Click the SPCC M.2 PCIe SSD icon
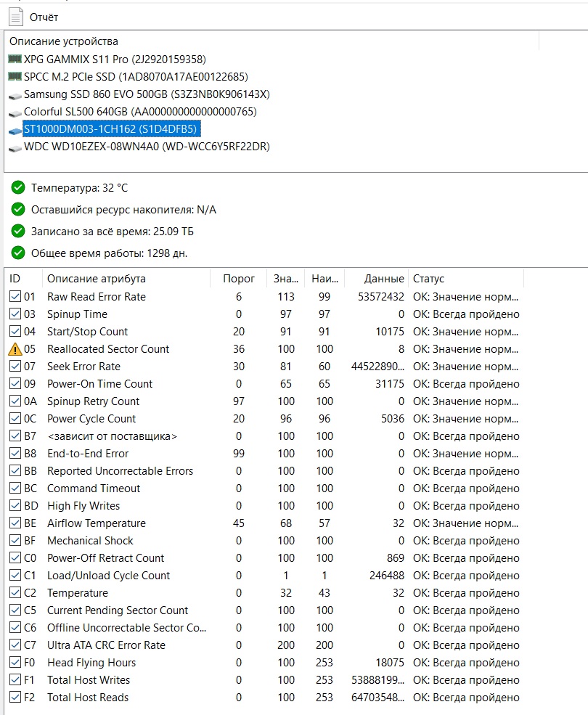The image size is (588, 715). [15, 76]
